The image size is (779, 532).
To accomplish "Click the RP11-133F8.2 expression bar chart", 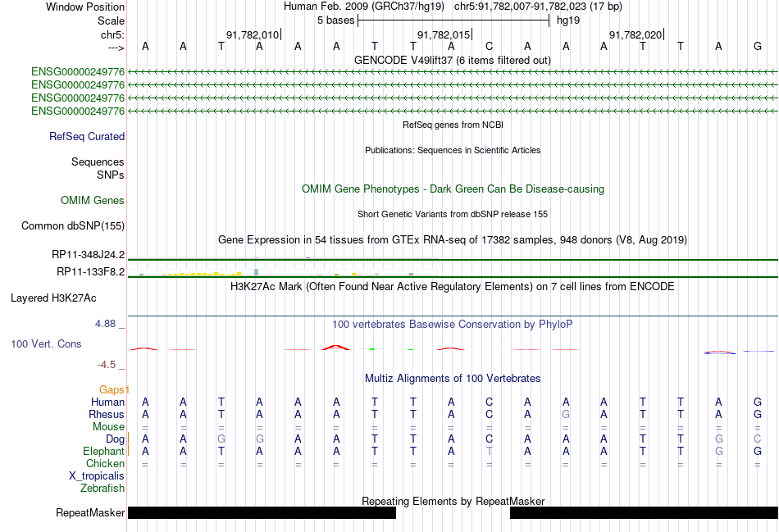I will pos(282,273).
